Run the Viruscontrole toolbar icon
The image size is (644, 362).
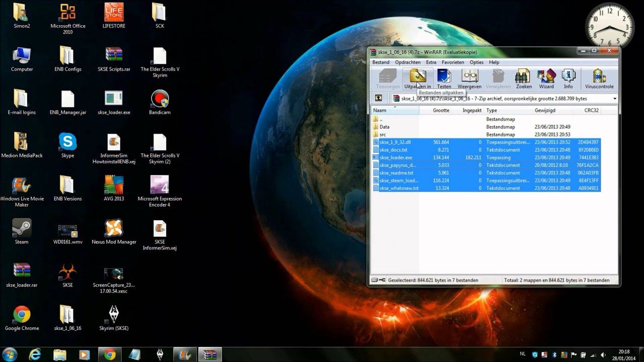599,79
